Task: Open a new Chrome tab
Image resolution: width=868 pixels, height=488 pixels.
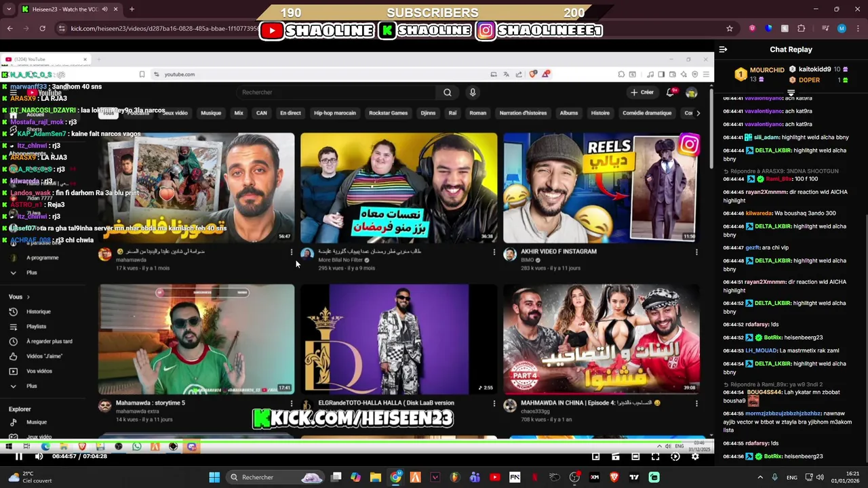Action: point(132,9)
